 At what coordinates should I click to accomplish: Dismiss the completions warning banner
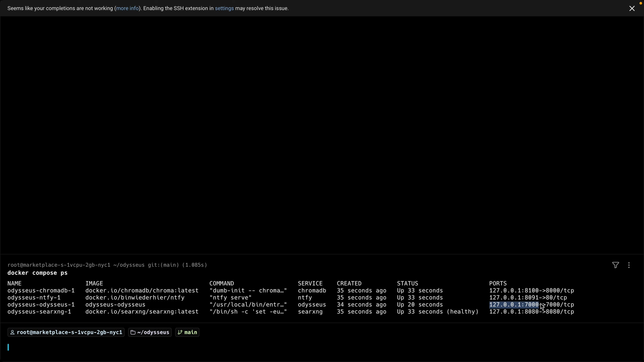[x=632, y=8]
